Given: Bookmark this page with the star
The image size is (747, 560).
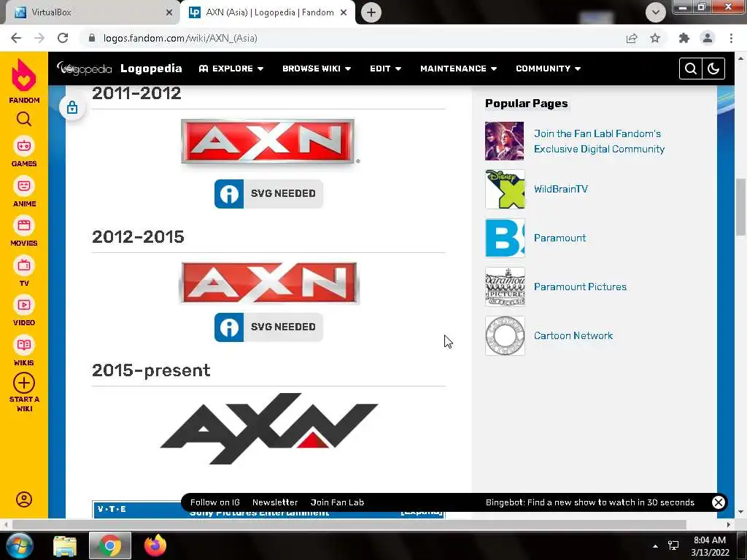Looking at the screenshot, I should pos(655,38).
